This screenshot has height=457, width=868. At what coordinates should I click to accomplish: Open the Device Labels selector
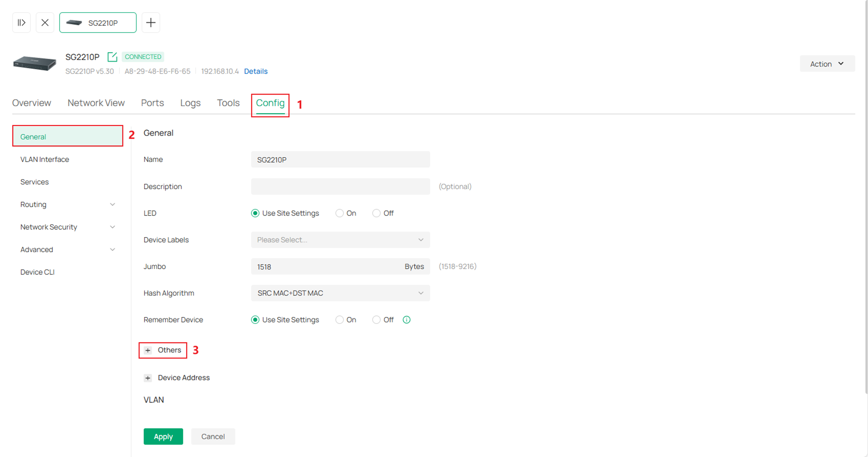pos(340,240)
